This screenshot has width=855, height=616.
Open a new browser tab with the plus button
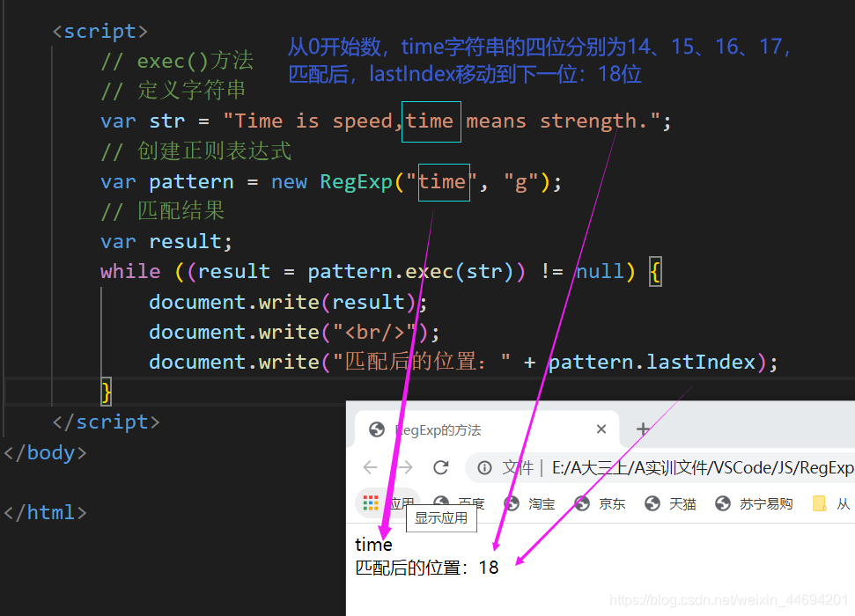point(643,429)
